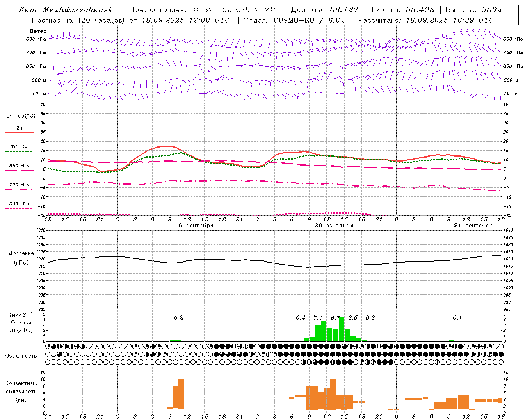Click the 500 гПа temperature legend entry
The image size is (525, 420).
pos(19,204)
